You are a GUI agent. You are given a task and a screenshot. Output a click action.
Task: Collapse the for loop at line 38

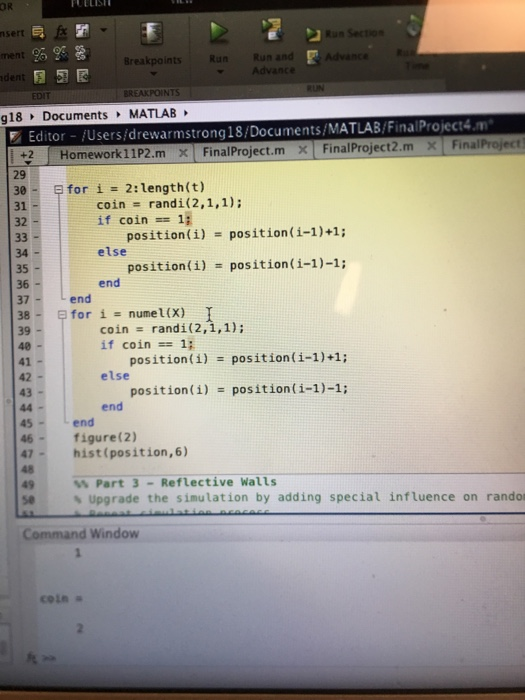click(62, 315)
